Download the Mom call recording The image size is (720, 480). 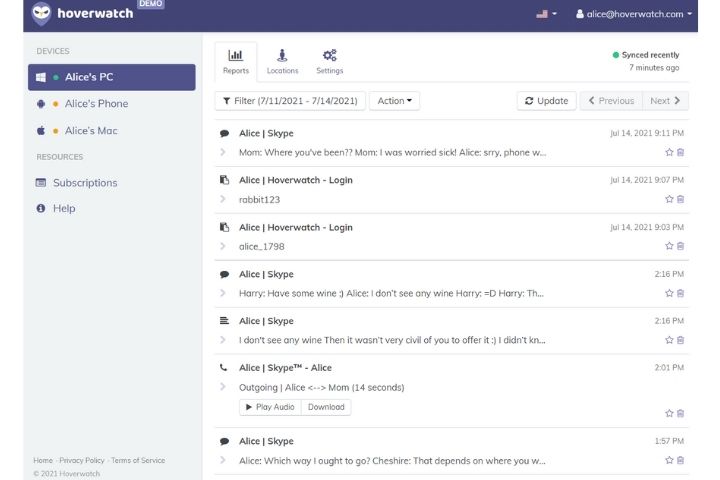click(x=326, y=407)
